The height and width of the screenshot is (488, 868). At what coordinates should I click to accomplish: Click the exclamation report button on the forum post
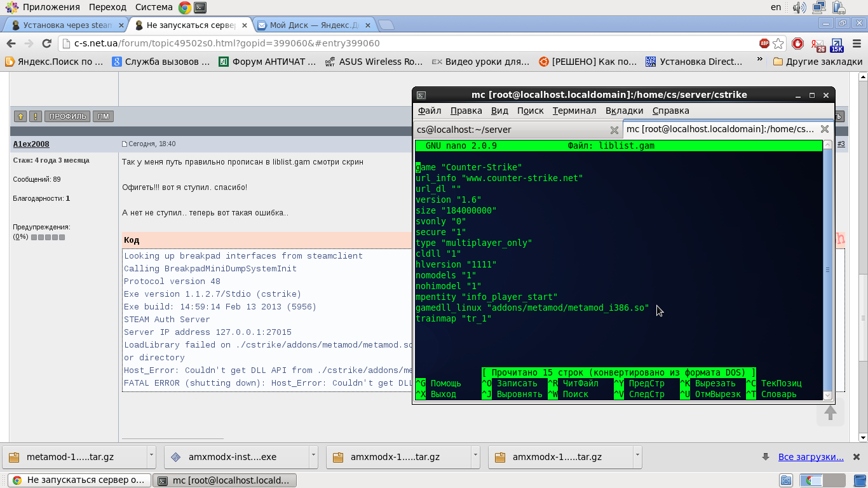36,116
